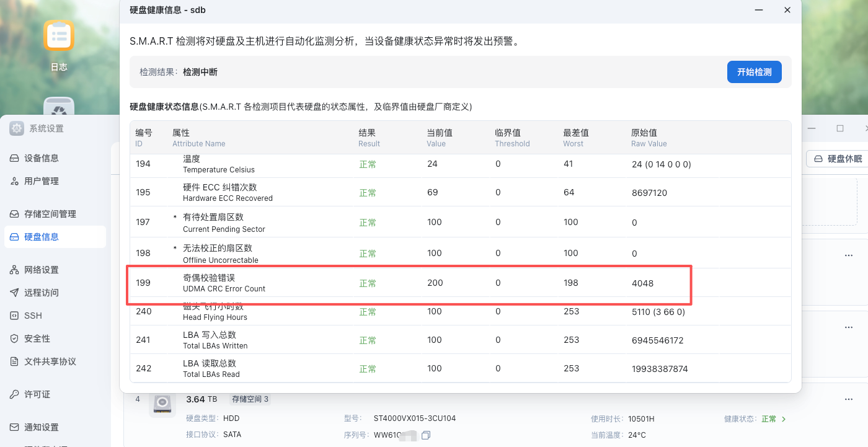Viewport: 868px width, 447px height.
Task: Open the SSH settings page
Action: 33,316
